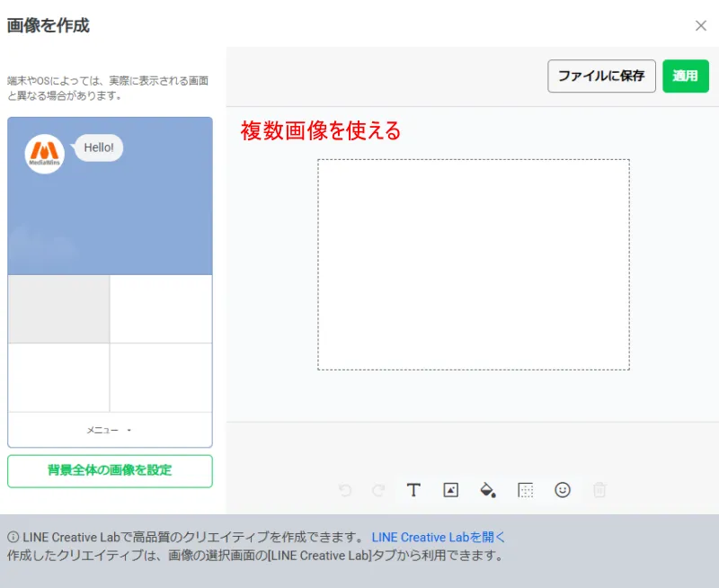Open the emoji sticker picker
The height and width of the screenshot is (588, 719).
tap(563, 490)
